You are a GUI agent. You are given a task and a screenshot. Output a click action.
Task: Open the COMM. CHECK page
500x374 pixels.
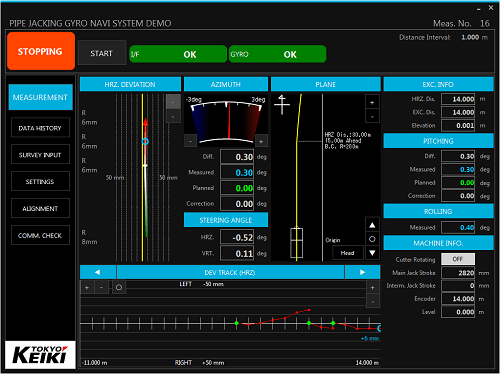(x=40, y=235)
